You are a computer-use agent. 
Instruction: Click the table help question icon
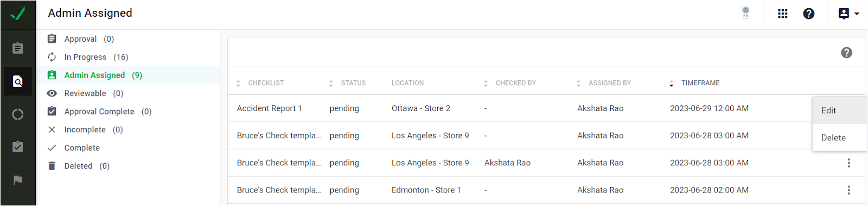846,53
